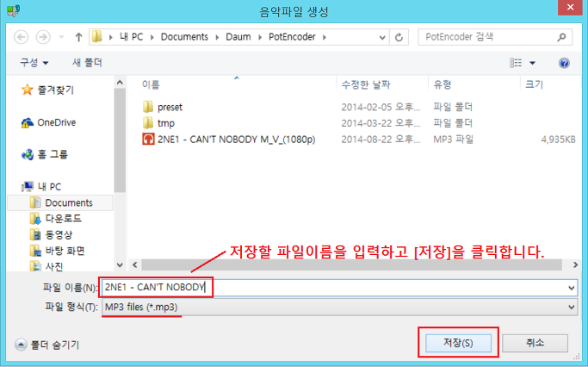Select 동영상 folder in navigation pane
The image size is (588, 367).
click(x=59, y=235)
